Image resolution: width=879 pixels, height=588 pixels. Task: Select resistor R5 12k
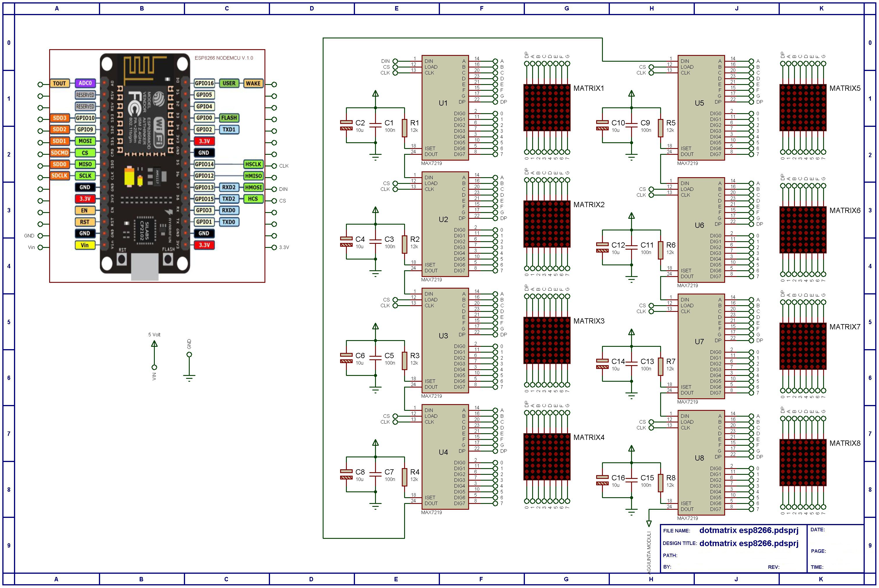click(660, 128)
